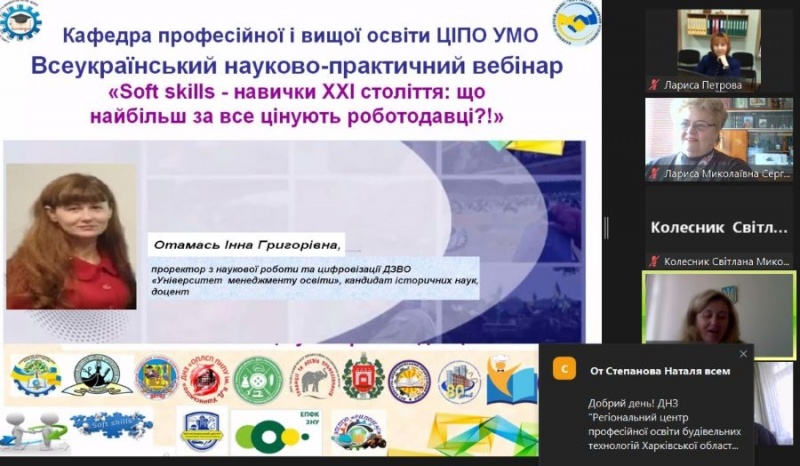This screenshot has height=466, width=800.
Task: Click the '80' anniversary emblem logo
Action: (x=459, y=381)
